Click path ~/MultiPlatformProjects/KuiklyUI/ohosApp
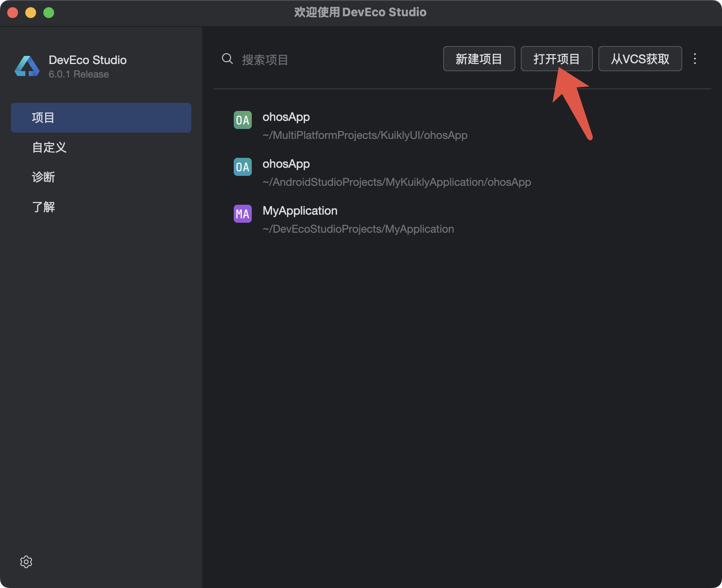722x588 pixels. (x=365, y=135)
